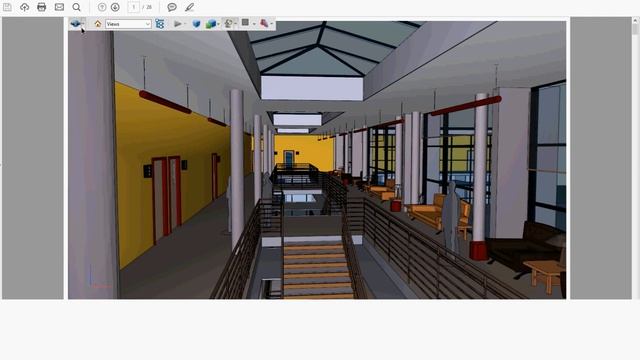Click the 3D building interior model view

(317, 160)
